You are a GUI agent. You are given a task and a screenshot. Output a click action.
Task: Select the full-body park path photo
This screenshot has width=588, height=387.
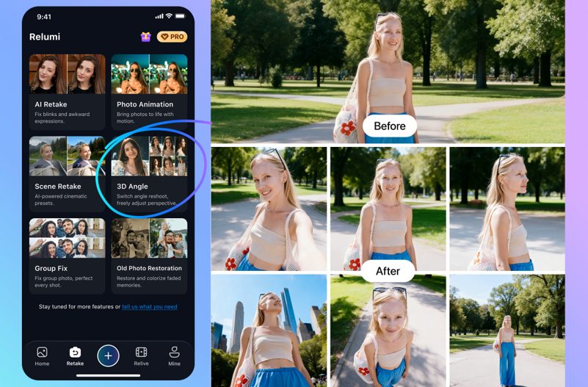tap(507, 330)
